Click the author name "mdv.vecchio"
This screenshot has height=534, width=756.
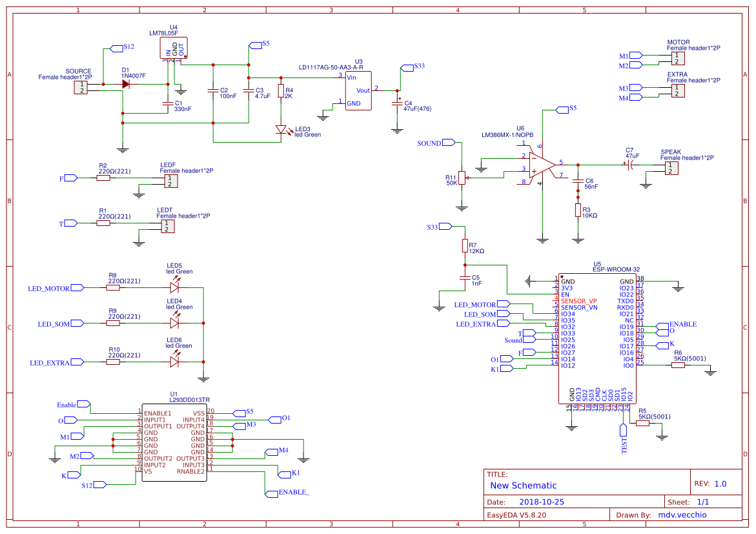[682, 515]
